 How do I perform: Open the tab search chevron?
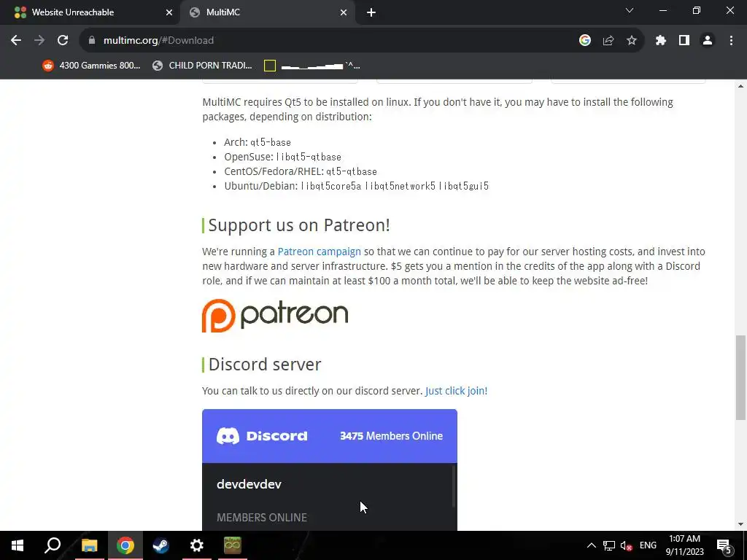[x=630, y=10]
